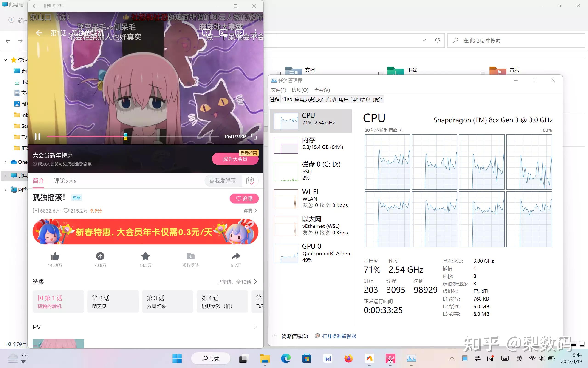Cast the video to TV
This screenshot has width=588, height=368.
coord(239,33)
